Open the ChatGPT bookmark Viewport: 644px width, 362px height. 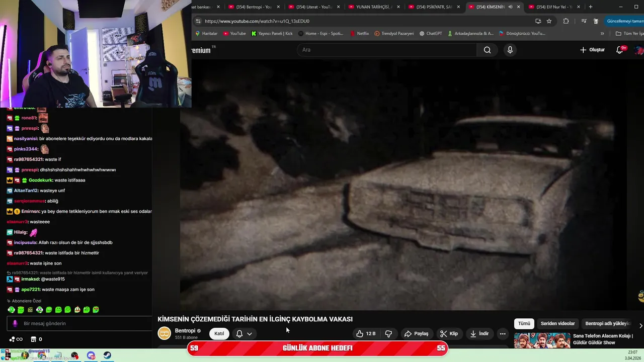pyautogui.click(x=430, y=34)
